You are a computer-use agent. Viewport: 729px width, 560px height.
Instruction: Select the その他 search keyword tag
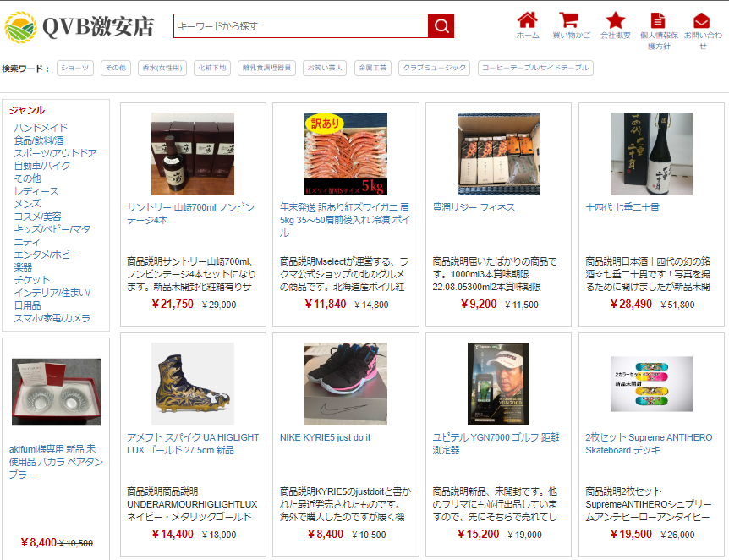pos(116,68)
